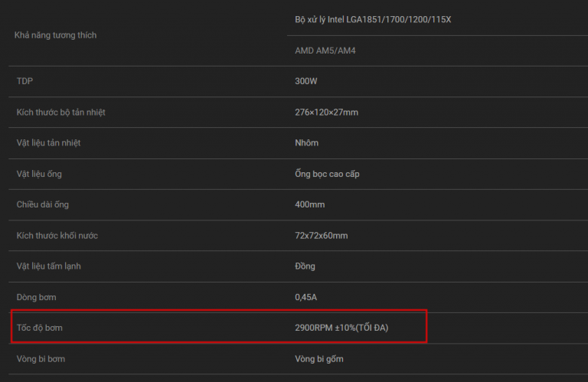Screen dimensions: 588x382
Task: Click the AMD AM5/AM4 value
Action: pos(325,51)
